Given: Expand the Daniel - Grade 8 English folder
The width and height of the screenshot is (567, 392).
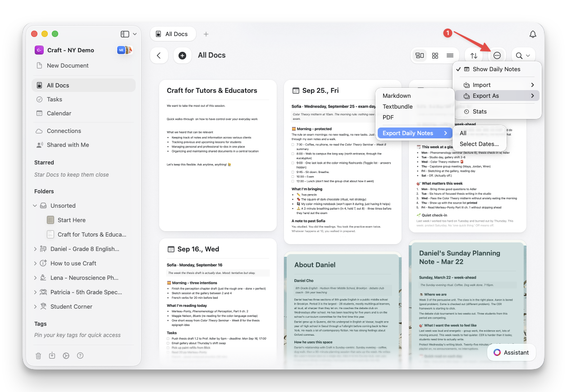Looking at the screenshot, I should [x=35, y=249].
